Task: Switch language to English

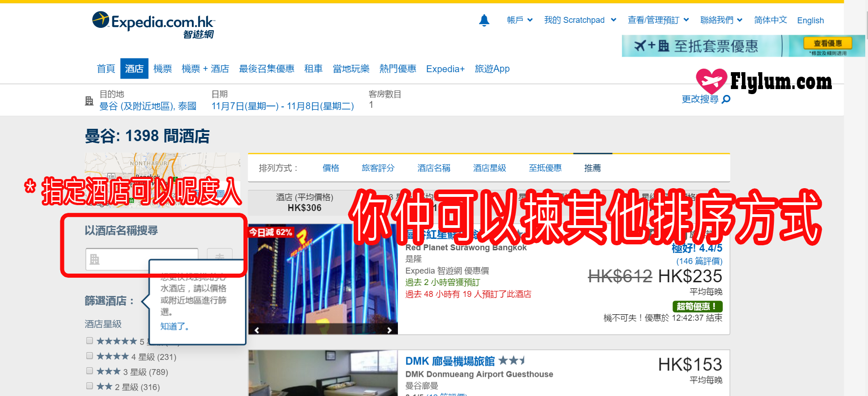Action: tap(810, 21)
